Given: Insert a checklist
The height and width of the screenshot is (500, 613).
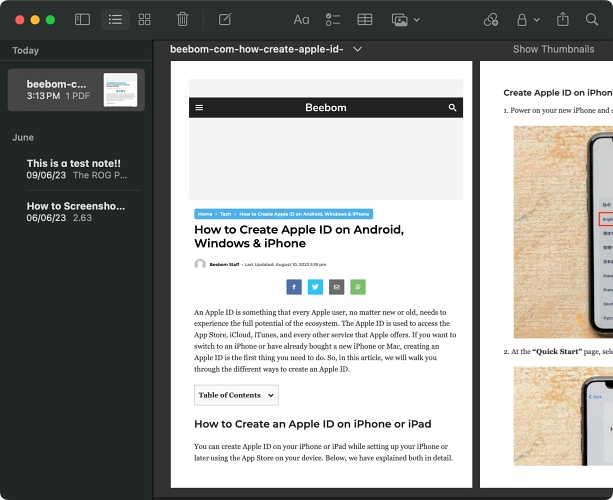Looking at the screenshot, I should pos(333,20).
